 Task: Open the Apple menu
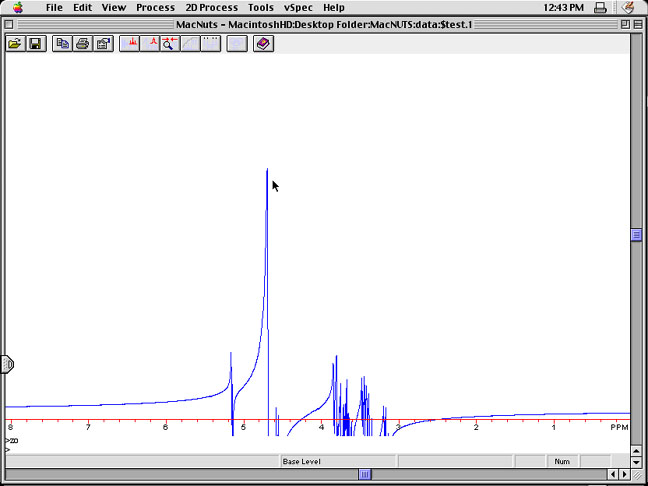[17, 7]
